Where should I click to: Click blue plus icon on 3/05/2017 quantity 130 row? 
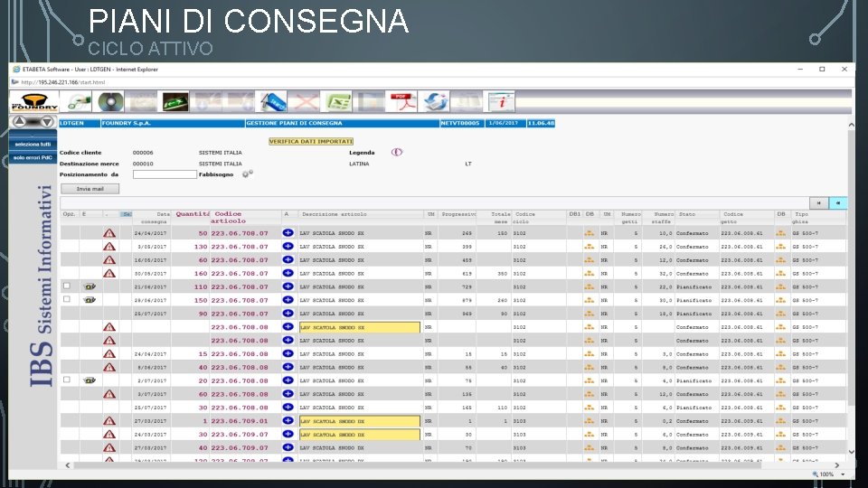pyautogui.click(x=288, y=246)
